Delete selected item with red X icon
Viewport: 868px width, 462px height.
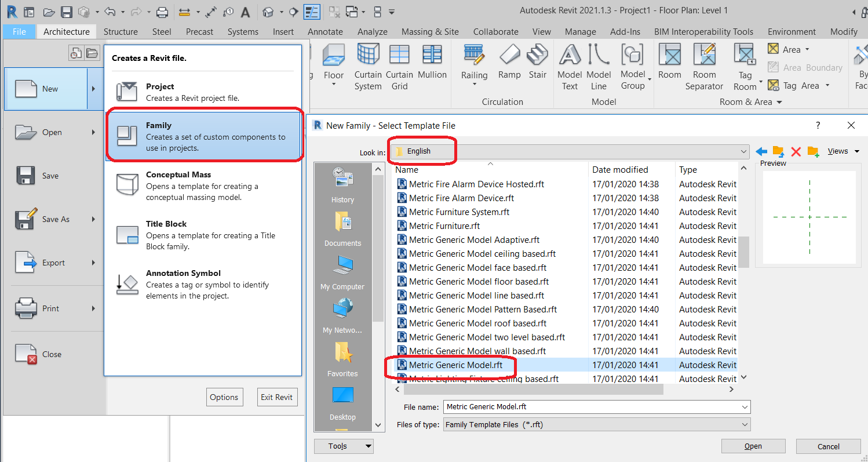pyautogui.click(x=796, y=151)
